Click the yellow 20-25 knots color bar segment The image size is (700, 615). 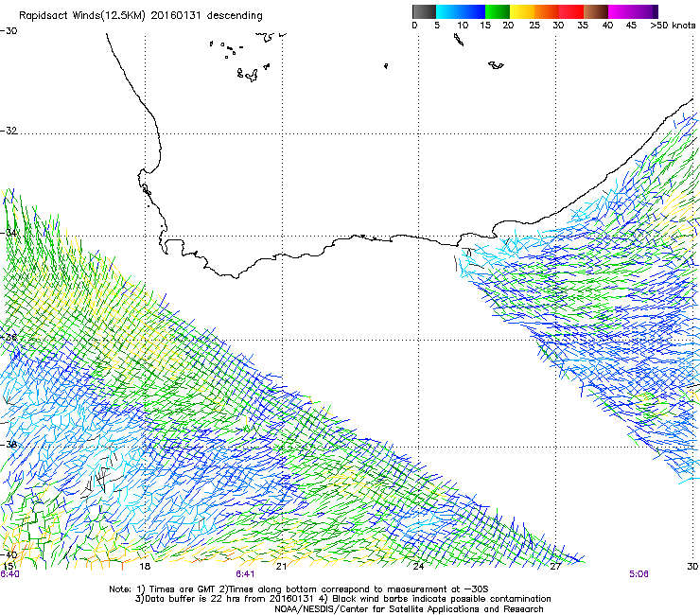[x=522, y=11]
